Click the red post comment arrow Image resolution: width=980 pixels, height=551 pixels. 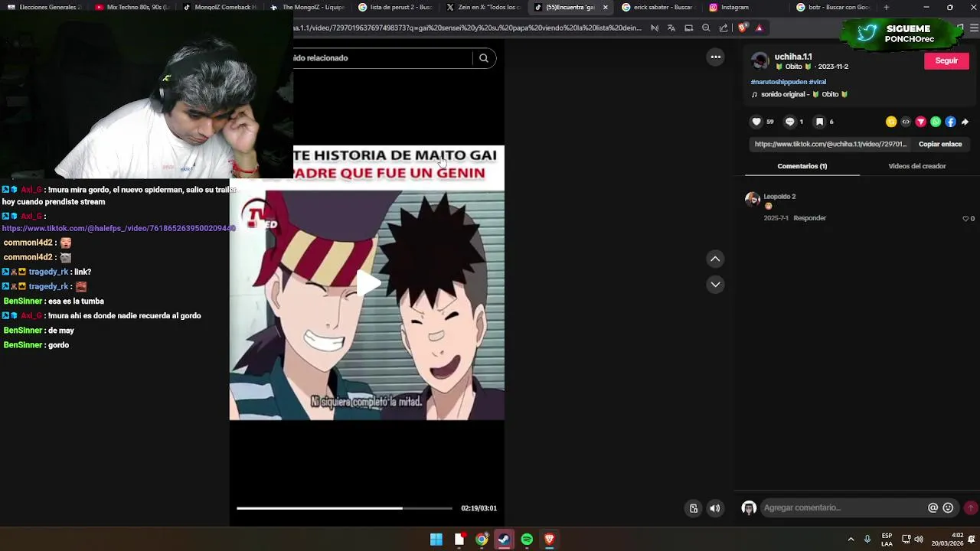point(971,507)
